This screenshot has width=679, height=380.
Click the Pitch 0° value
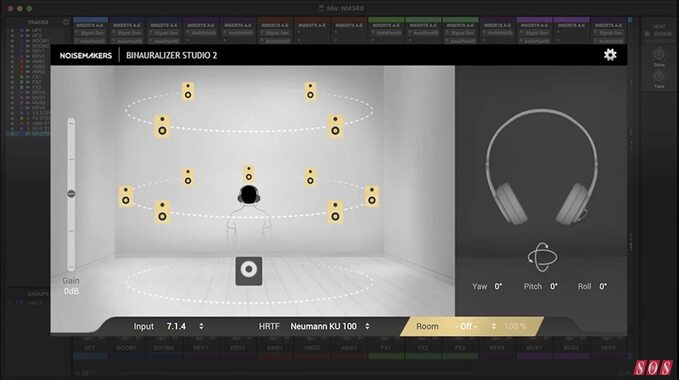click(x=554, y=287)
